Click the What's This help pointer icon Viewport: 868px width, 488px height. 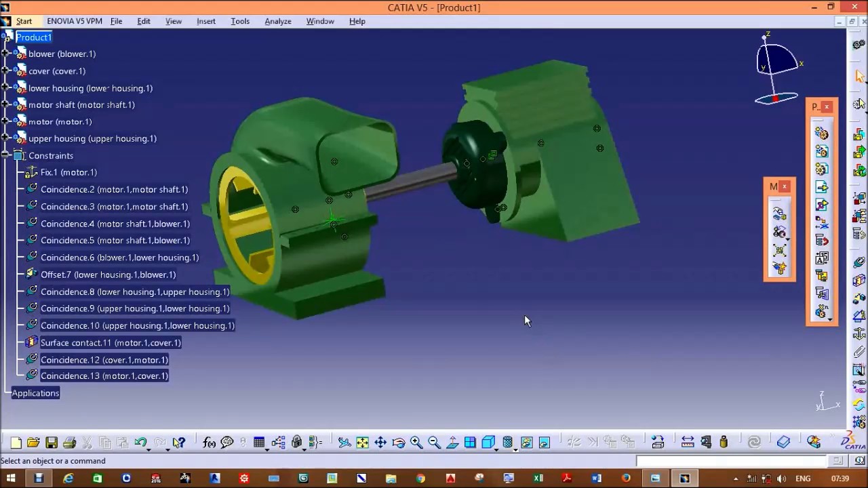click(x=178, y=443)
